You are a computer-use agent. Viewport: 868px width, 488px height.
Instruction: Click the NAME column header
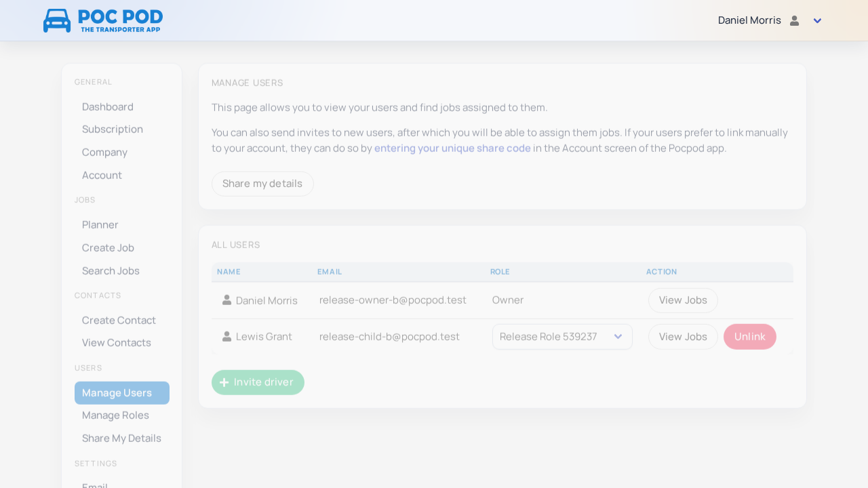click(229, 272)
